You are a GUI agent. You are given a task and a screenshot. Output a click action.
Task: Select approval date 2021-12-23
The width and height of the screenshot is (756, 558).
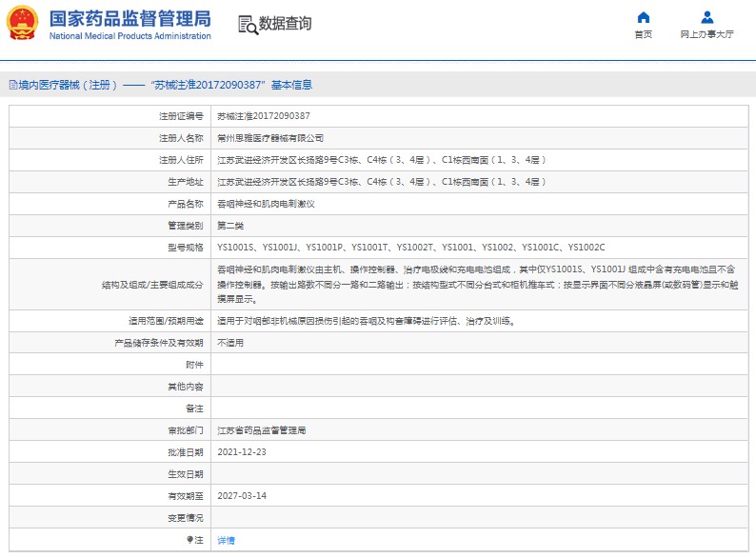(242, 452)
